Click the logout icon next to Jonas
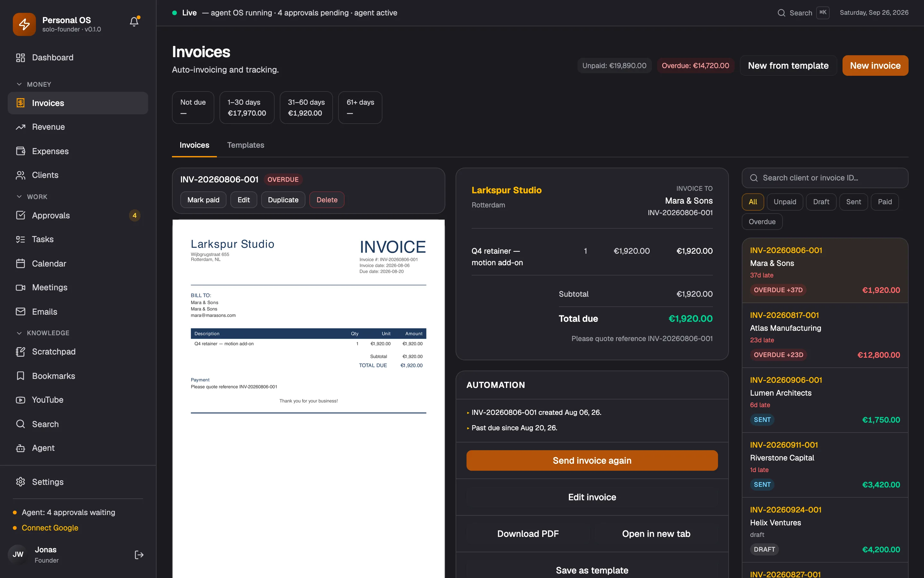 click(x=139, y=555)
